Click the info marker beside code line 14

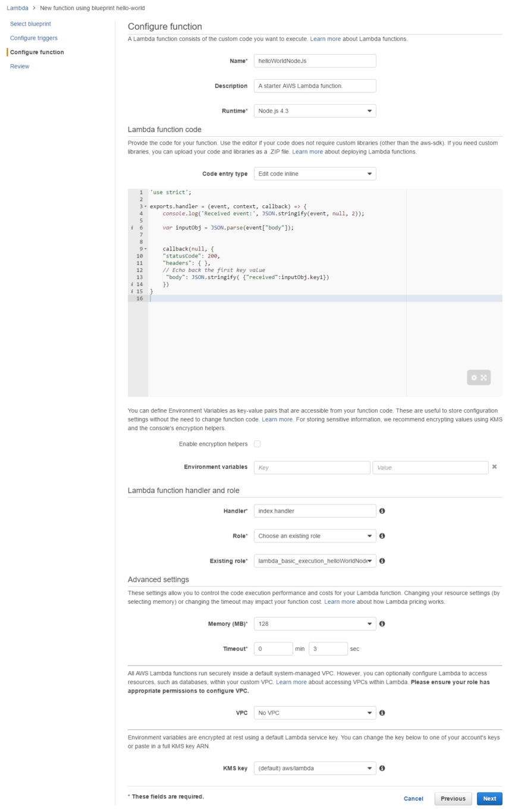pyautogui.click(x=132, y=284)
